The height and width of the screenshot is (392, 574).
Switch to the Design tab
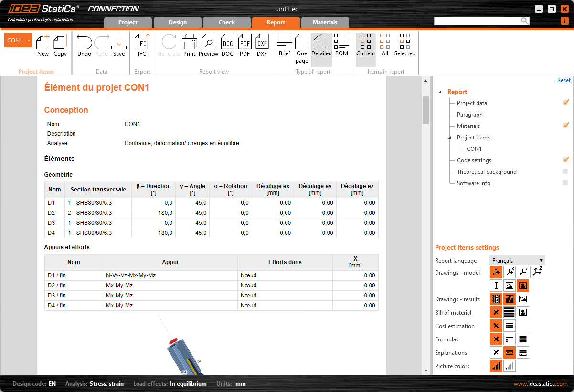click(177, 22)
